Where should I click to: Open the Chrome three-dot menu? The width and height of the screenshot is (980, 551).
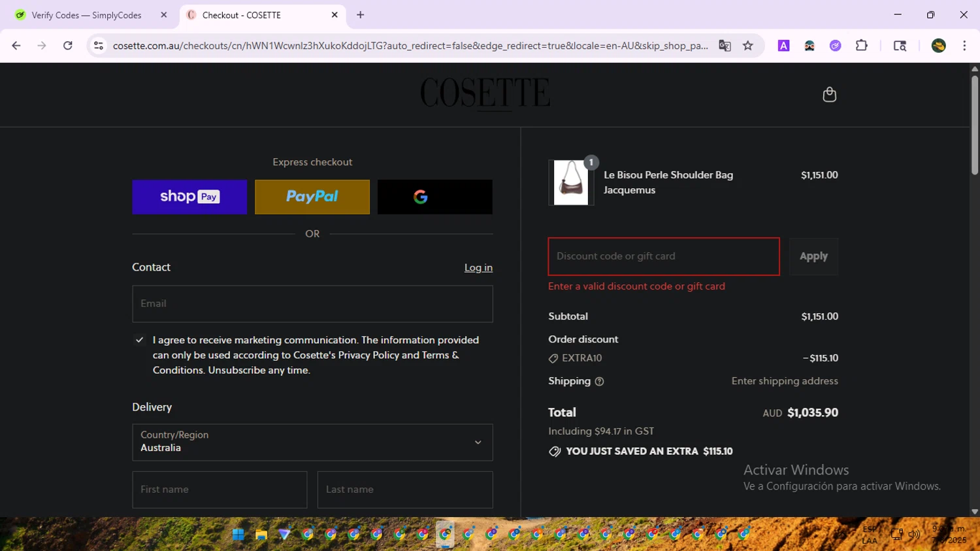[x=964, y=46]
